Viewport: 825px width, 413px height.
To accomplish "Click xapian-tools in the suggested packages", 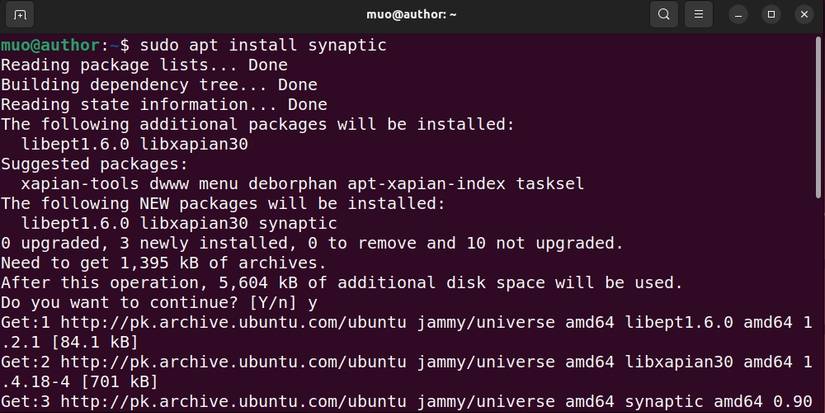I will [x=75, y=184].
